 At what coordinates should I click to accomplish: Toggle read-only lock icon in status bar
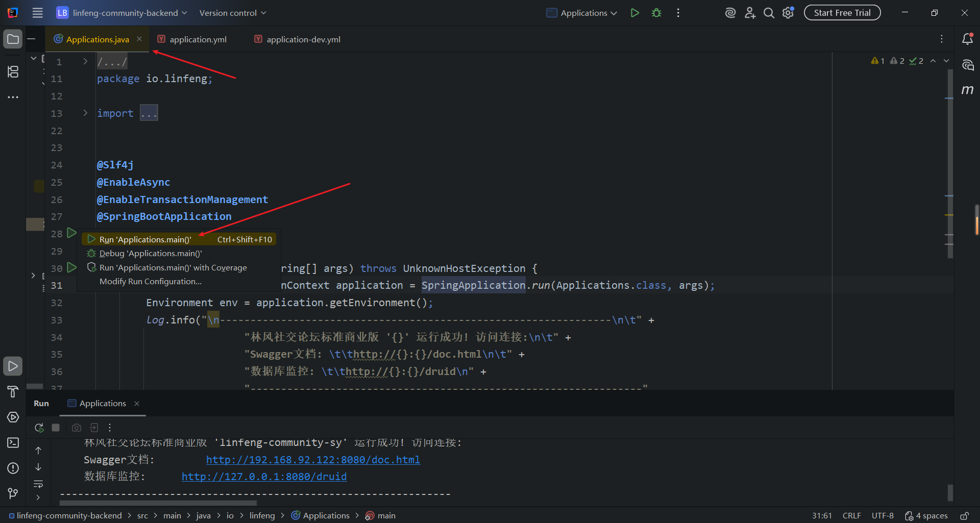coord(964,516)
